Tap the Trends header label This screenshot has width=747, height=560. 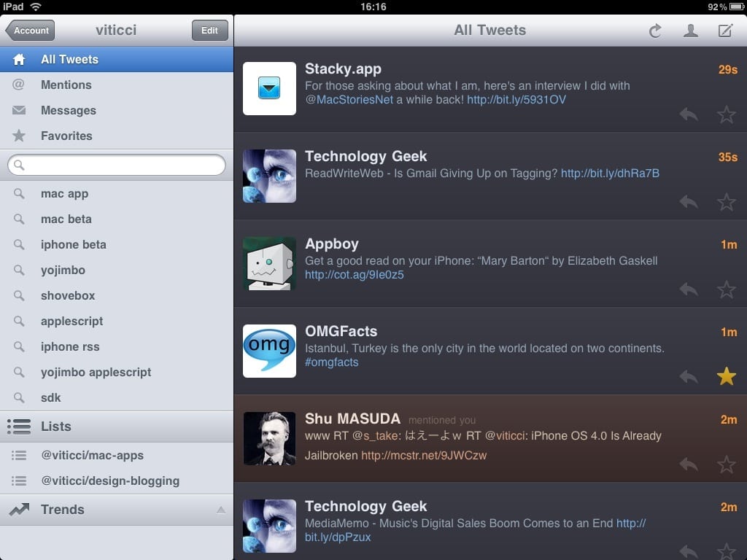coord(63,510)
